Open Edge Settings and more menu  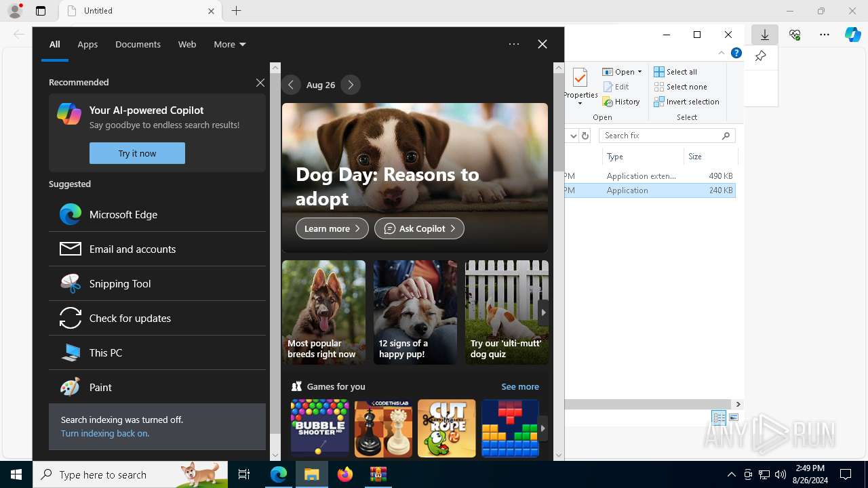(825, 35)
